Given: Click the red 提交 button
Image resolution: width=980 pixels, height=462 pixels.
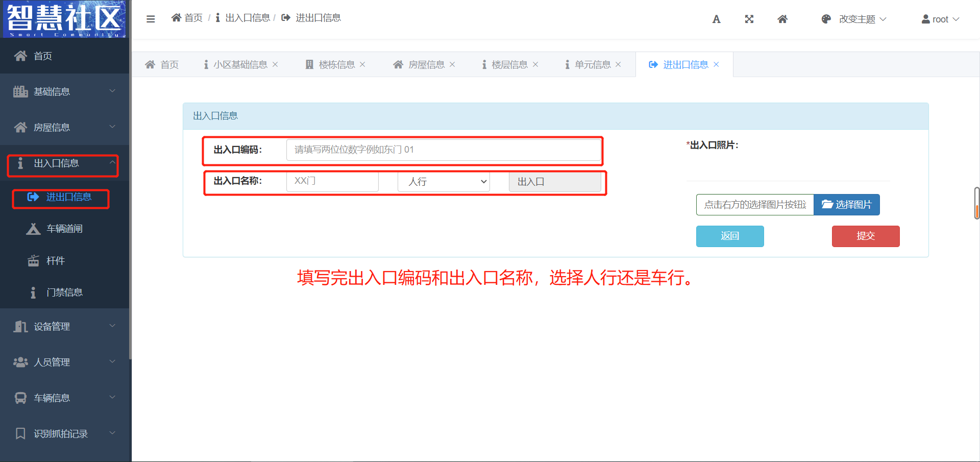Looking at the screenshot, I should pos(865,236).
